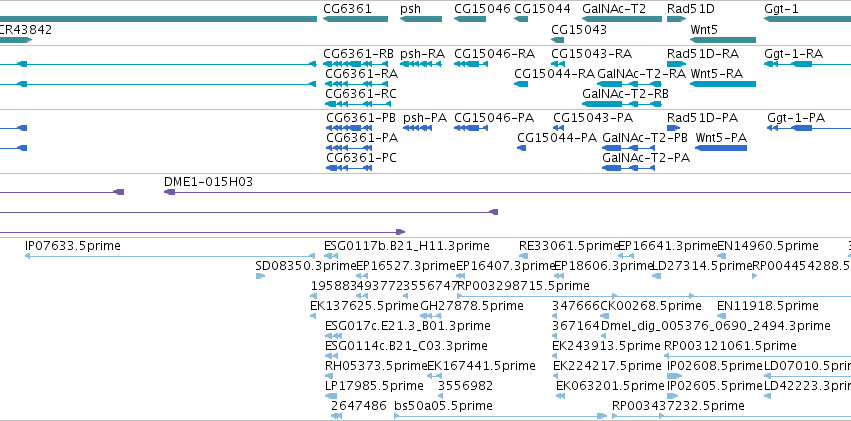Click the RP003437232.5prime EST label
Viewport: 851px width, 421px height.
click(x=678, y=406)
